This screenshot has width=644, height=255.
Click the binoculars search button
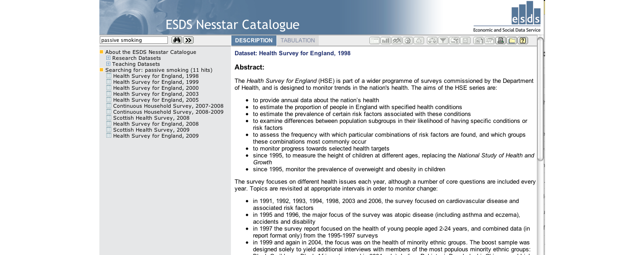click(177, 41)
